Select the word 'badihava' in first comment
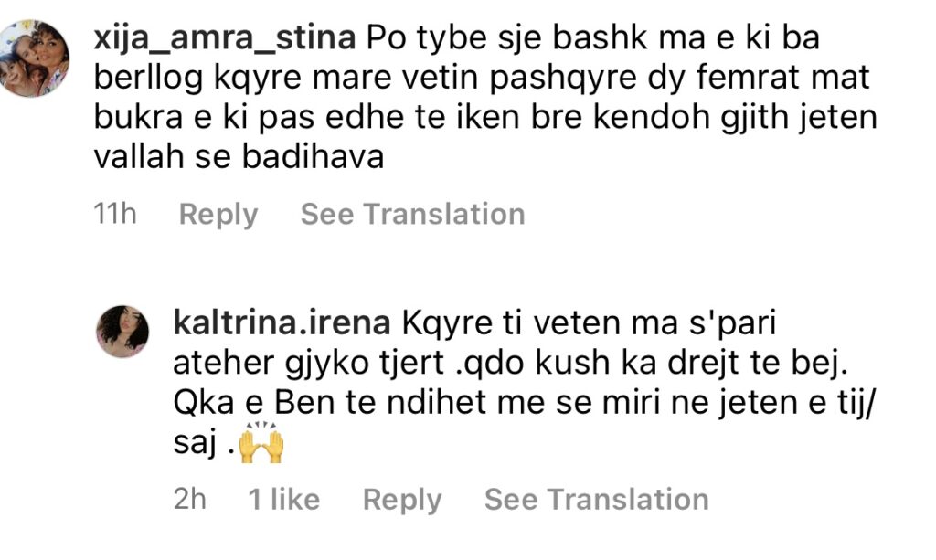This screenshot has width=936, height=560. pyautogui.click(x=313, y=157)
